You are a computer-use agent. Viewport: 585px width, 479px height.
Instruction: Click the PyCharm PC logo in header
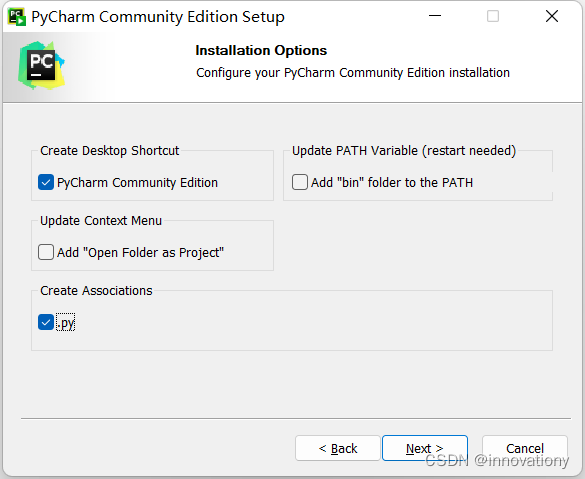41,65
